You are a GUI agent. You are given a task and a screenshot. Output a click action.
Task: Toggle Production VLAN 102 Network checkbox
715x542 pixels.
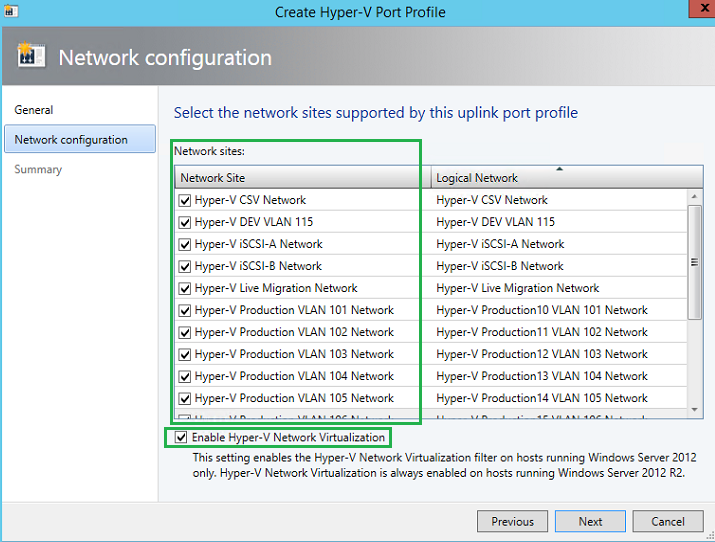pos(185,332)
